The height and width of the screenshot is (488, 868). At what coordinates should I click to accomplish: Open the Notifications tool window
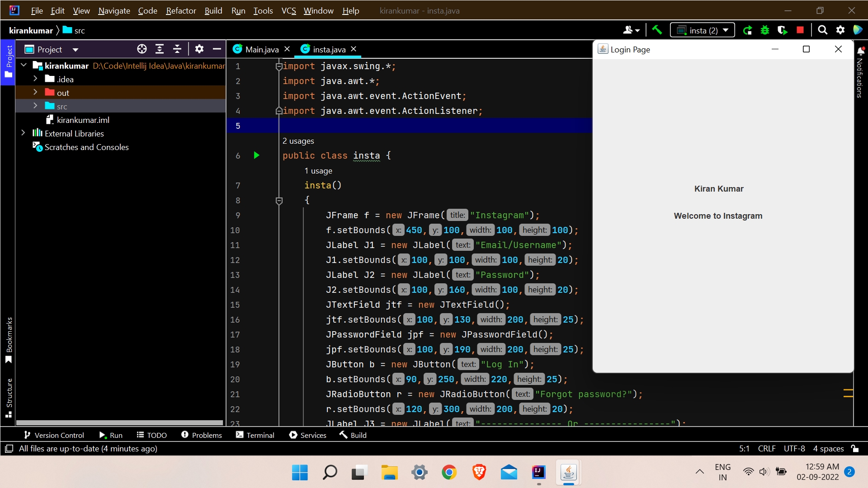pyautogui.click(x=860, y=72)
